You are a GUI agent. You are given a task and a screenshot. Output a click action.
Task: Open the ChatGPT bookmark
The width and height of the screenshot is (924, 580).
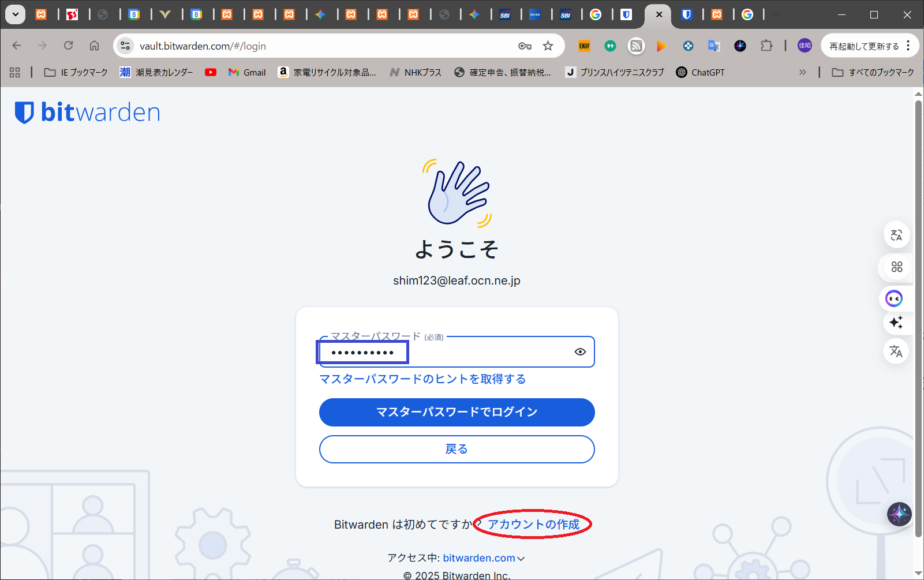[700, 72]
